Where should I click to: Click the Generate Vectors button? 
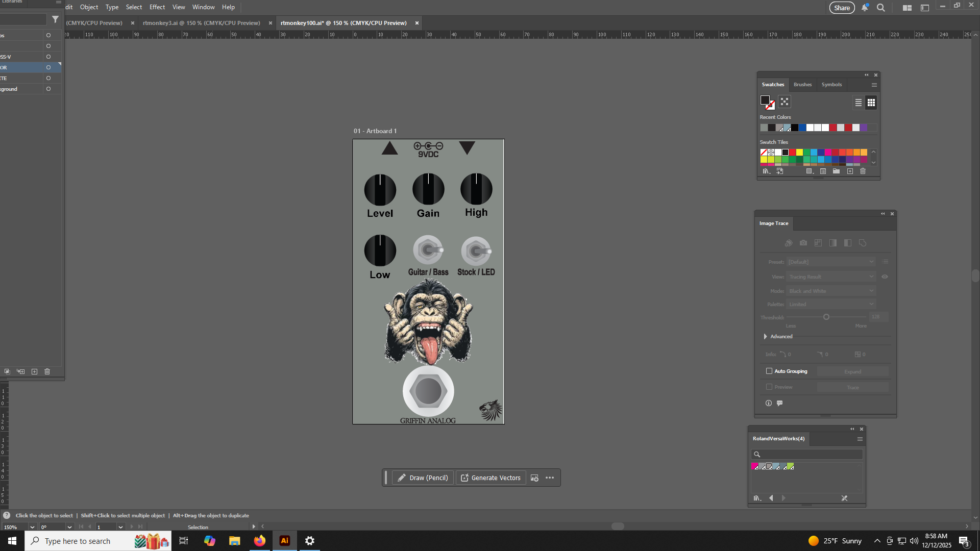491,478
